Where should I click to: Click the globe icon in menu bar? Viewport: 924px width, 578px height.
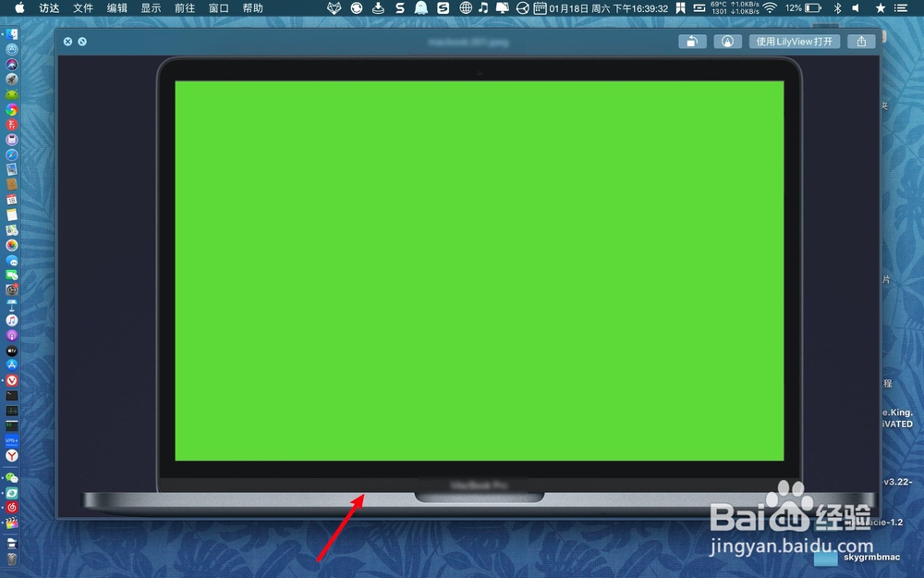466,7
